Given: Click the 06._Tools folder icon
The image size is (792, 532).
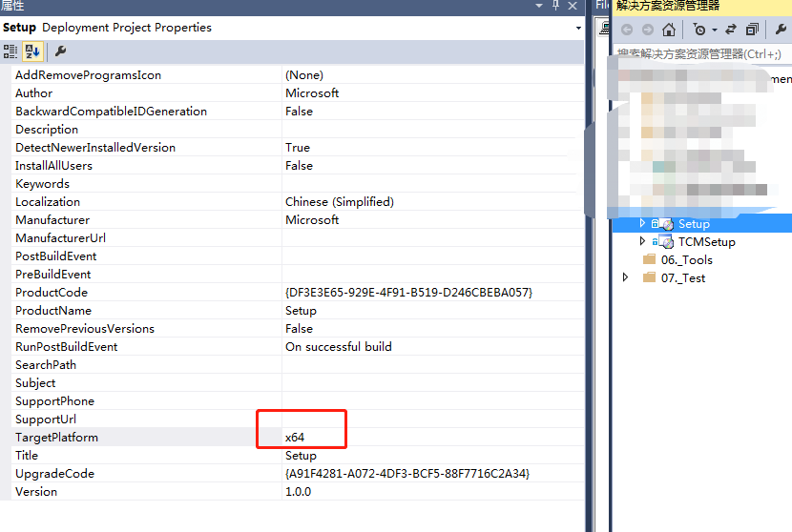Looking at the screenshot, I should point(649,259).
